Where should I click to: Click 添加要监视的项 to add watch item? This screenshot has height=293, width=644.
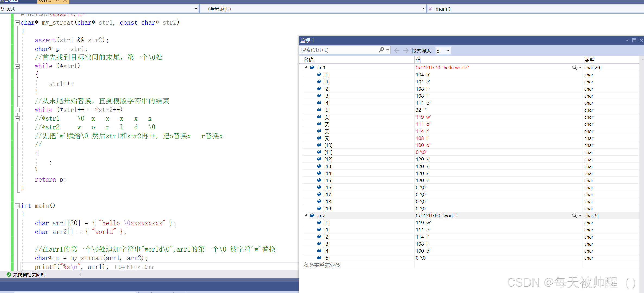click(x=322, y=265)
